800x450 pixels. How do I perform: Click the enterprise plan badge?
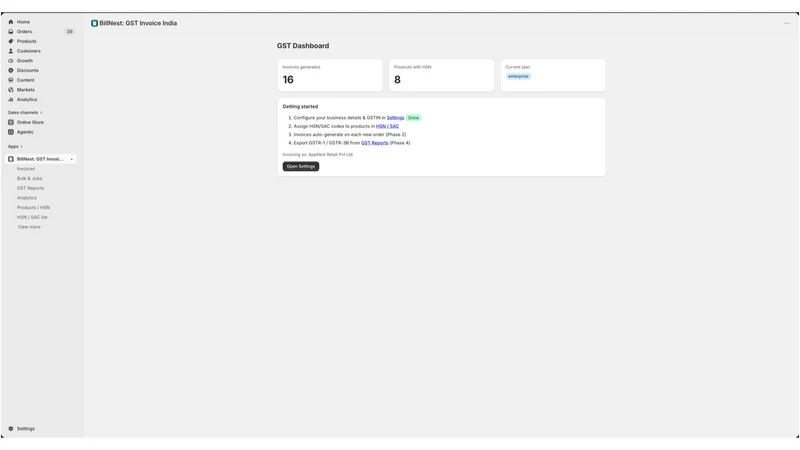[x=518, y=77]
